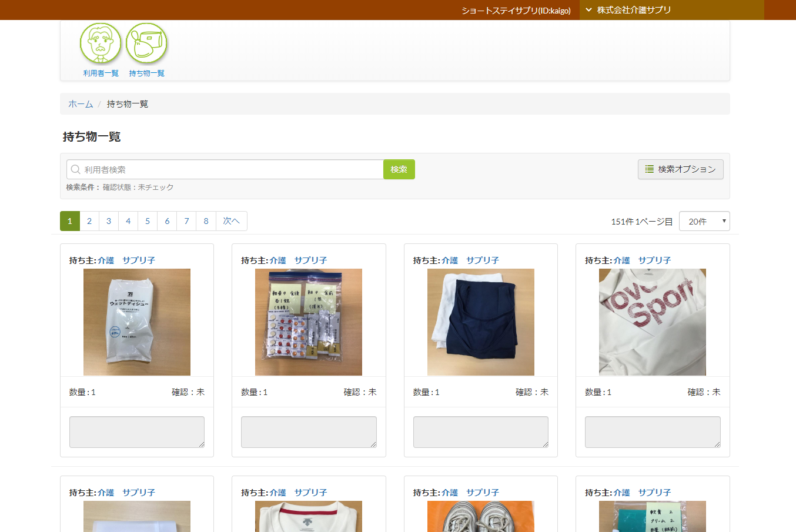
Task: Click the memo textarea under Sport sweatshirt item
Action: coord(652,432)
